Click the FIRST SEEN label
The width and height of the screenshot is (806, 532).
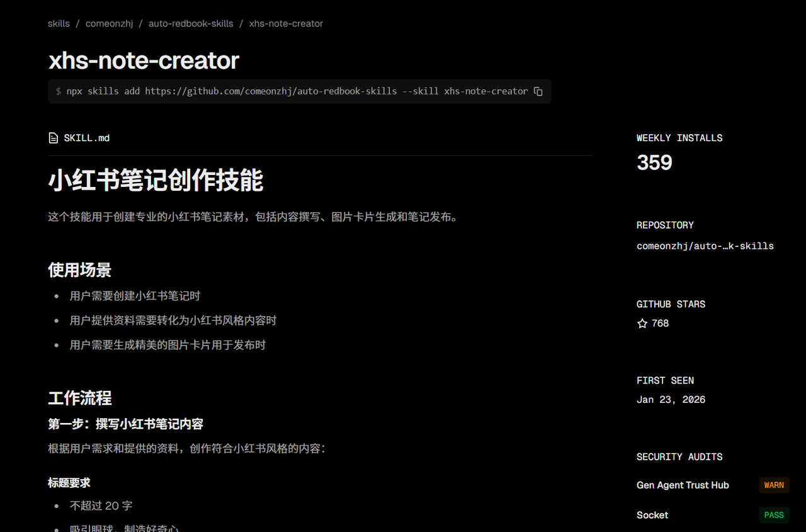[665, 381]
